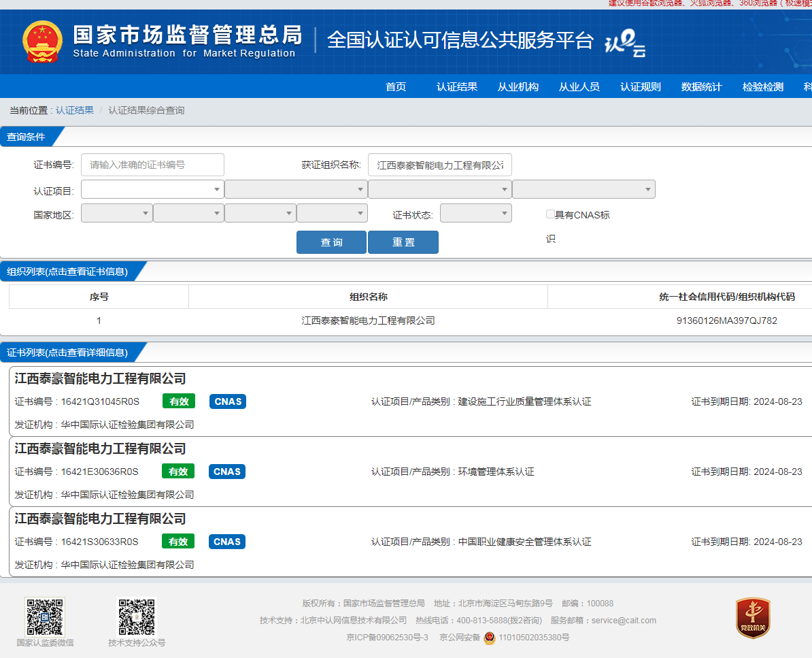Open 检验检测 navigation menu

tap(763, 86)
